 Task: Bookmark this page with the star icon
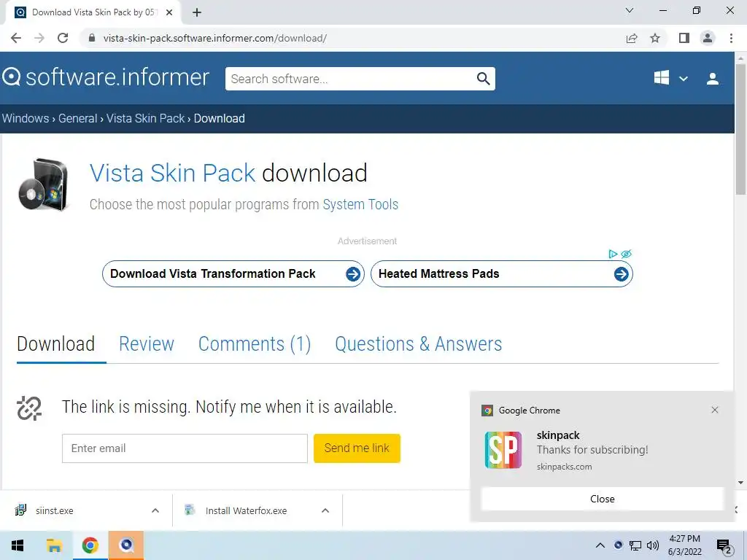point(655,38)
